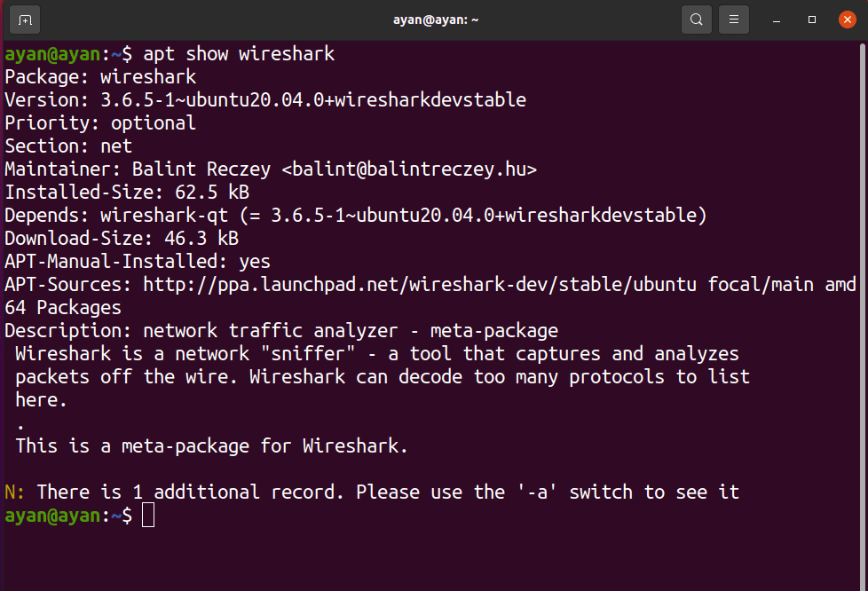868x591 pixels.
Task: Open the hamburger menu
Action: click(x=733, y=20)
